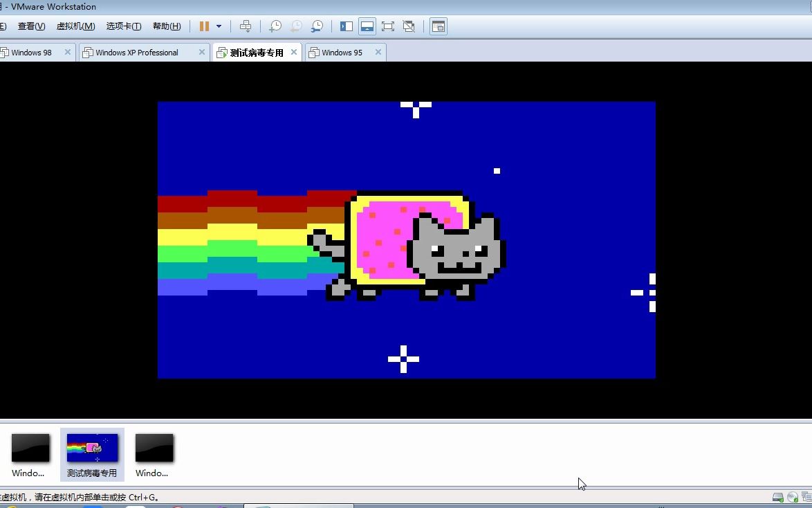Viewport: 812px width, 508px height.
Task: Click the CD/DVD drive status bar icon
Action: coord(793,498)
